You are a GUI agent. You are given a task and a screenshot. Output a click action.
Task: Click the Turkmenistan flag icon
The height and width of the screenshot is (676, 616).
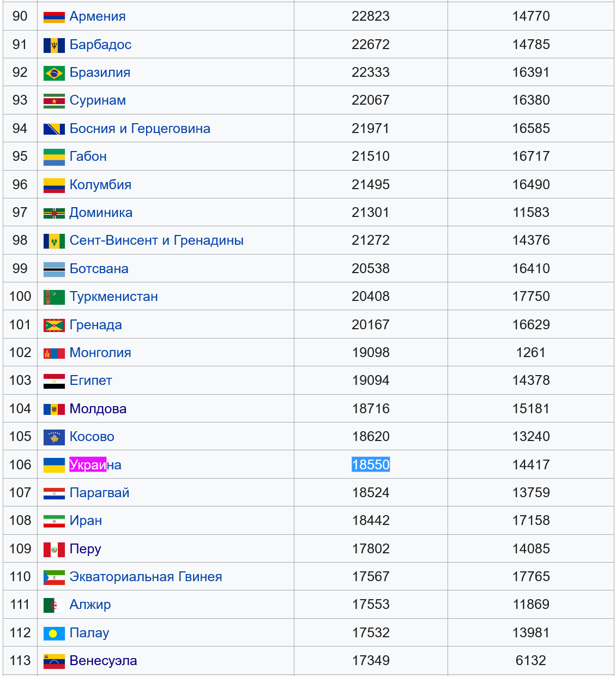coord(54,297)
